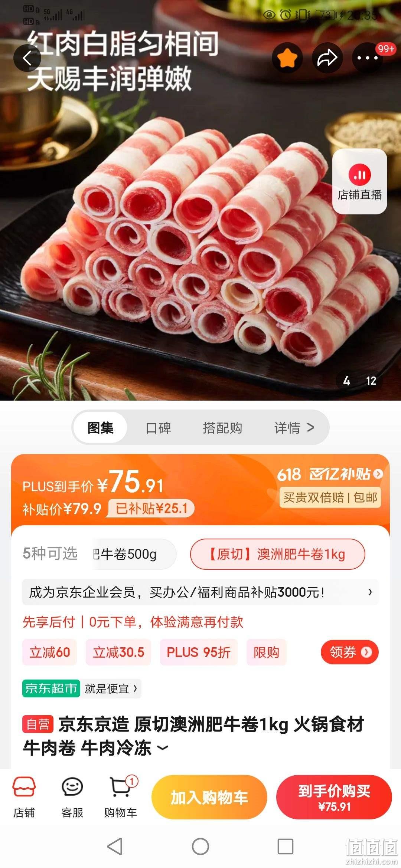401x868 pixels.
Task: Select the 牛卷500g variant option
Action: click(x=134, y=554)
